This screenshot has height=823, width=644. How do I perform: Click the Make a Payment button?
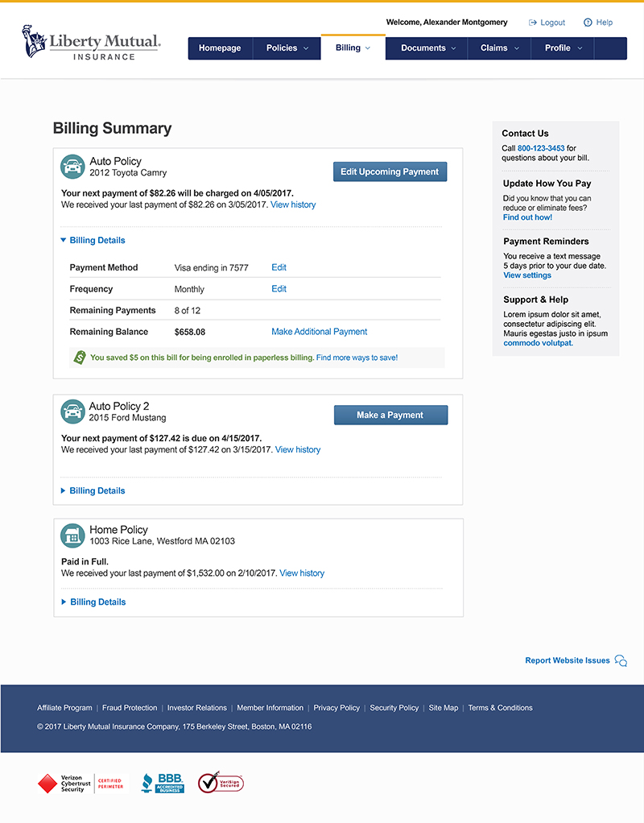[x=390, y=416]
